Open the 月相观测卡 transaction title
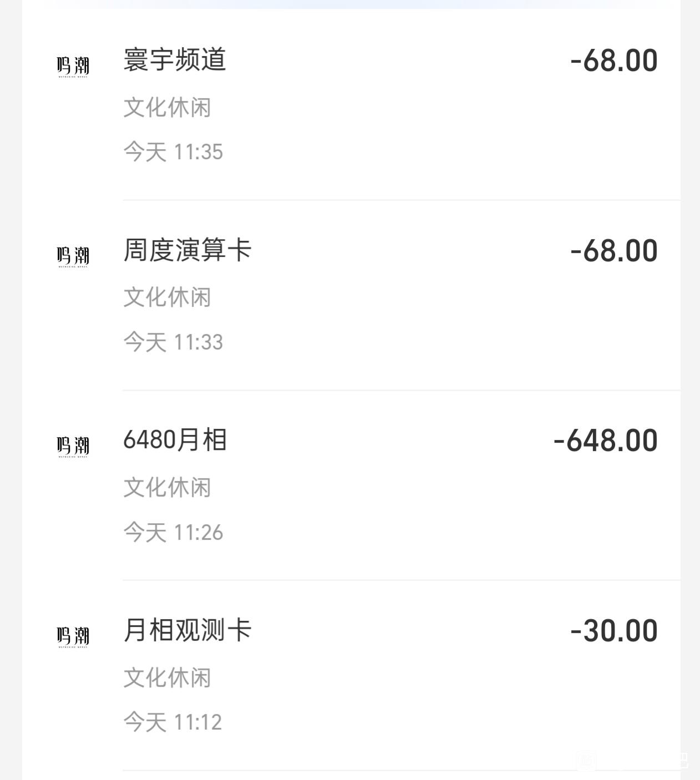 click(187, 631)
